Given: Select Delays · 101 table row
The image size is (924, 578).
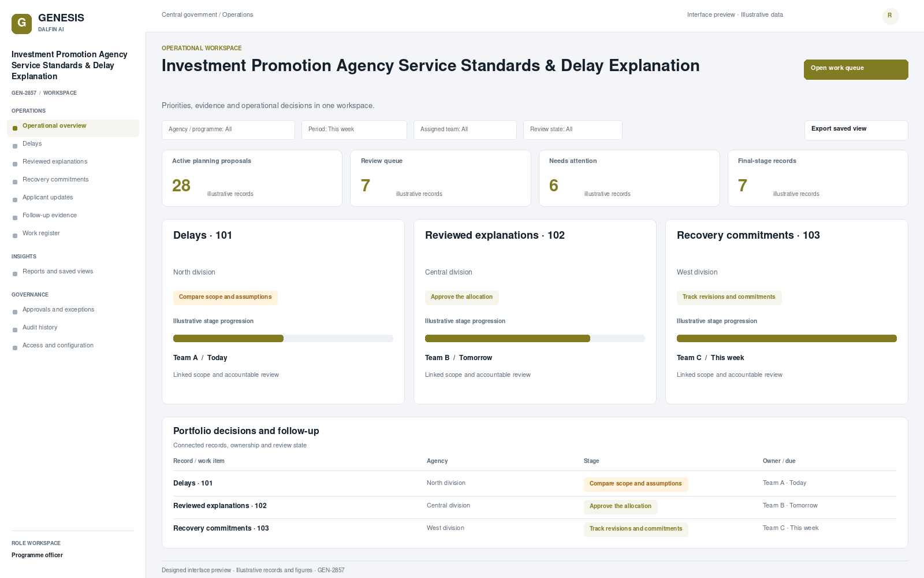Looking at the screenshot, I should point(535,484).
